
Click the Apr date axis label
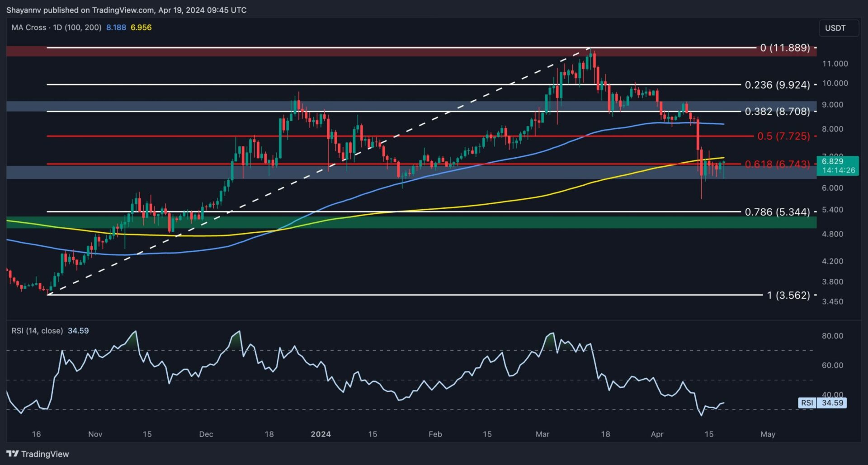(x=657, y=434)
